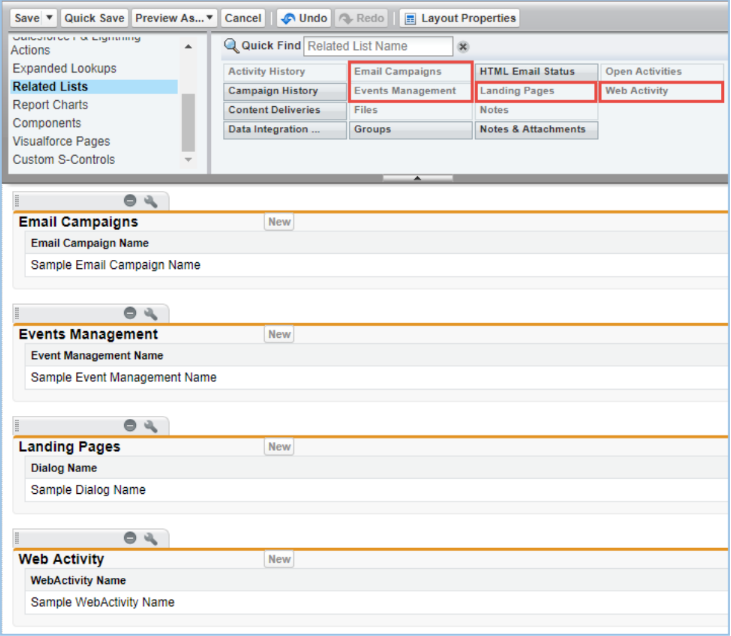Open wrench properties for Landing Pages list
The width and height of the screenshot is (731, 636).
(151, 426)
